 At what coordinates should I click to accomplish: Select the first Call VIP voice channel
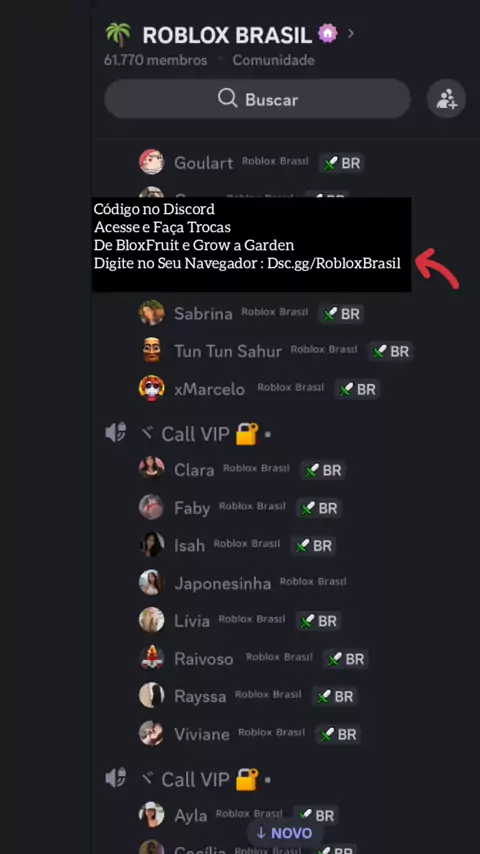189,434
